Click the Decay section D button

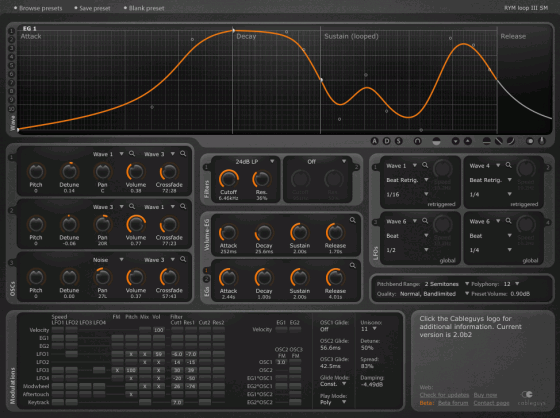tap(386, 141)
